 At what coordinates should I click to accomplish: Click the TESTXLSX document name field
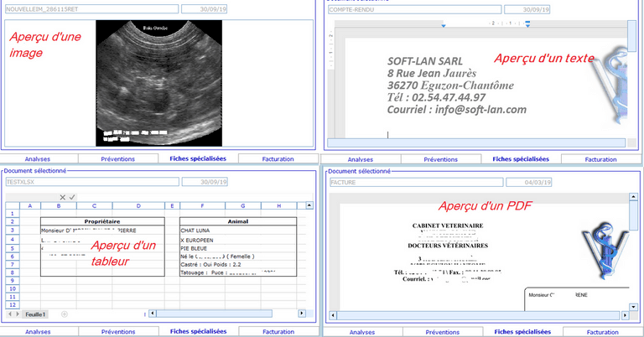tap(91, 181)
